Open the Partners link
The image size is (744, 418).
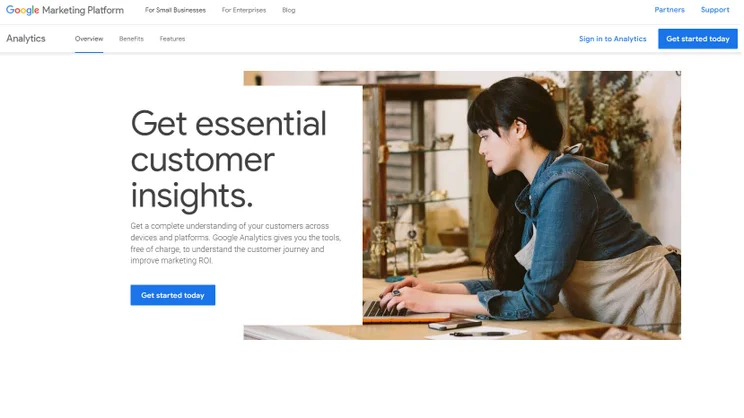click(x=669, y=9)
